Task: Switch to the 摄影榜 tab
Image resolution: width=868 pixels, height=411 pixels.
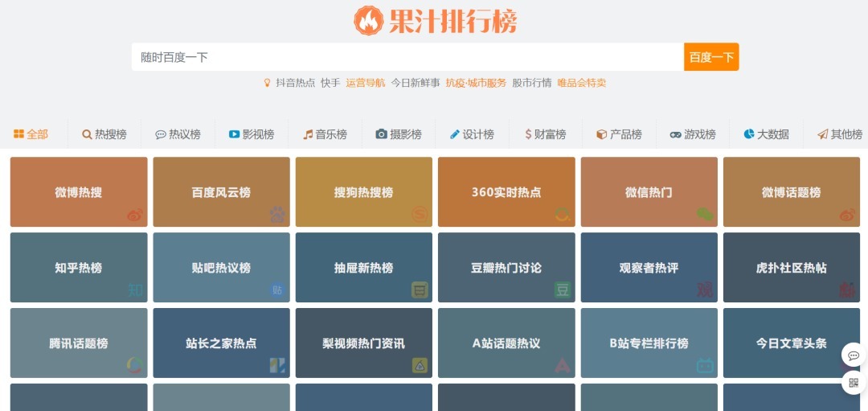Action: pos(399,134)
